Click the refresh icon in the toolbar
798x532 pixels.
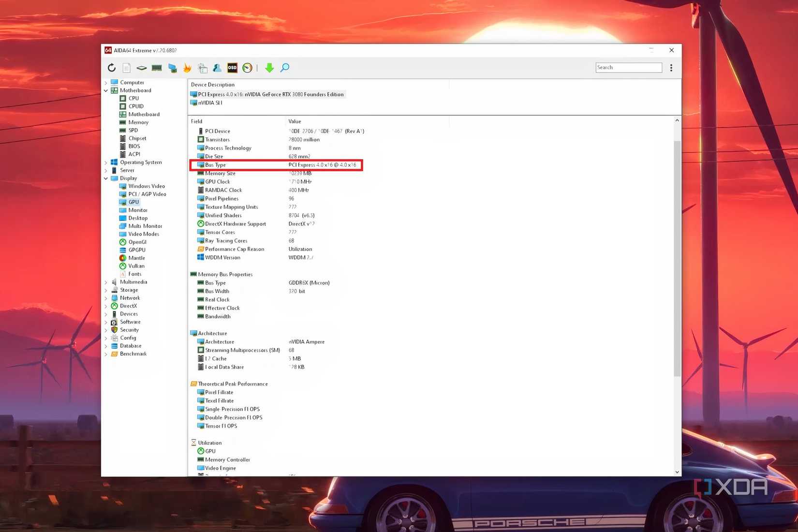tap(112, 68)
